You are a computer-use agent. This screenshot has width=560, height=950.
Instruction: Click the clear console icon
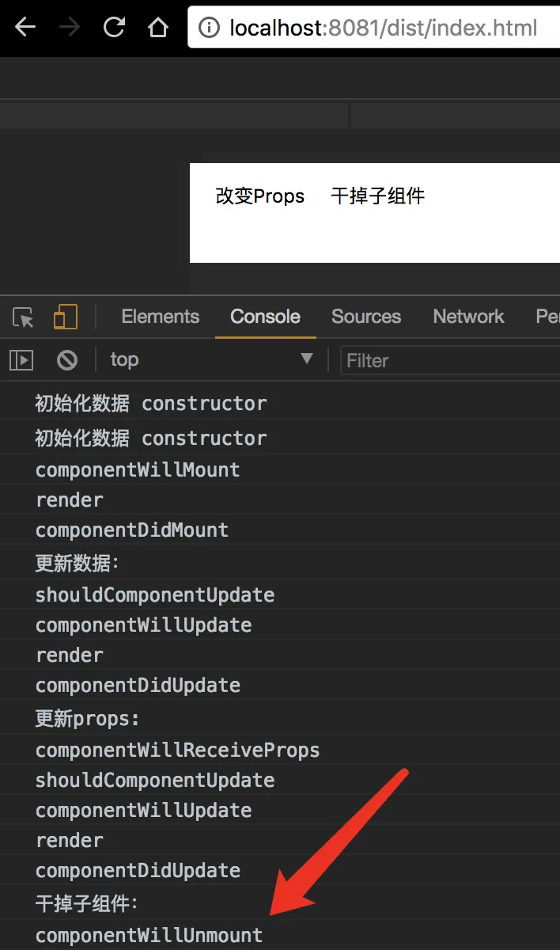(x=67, y=360)
